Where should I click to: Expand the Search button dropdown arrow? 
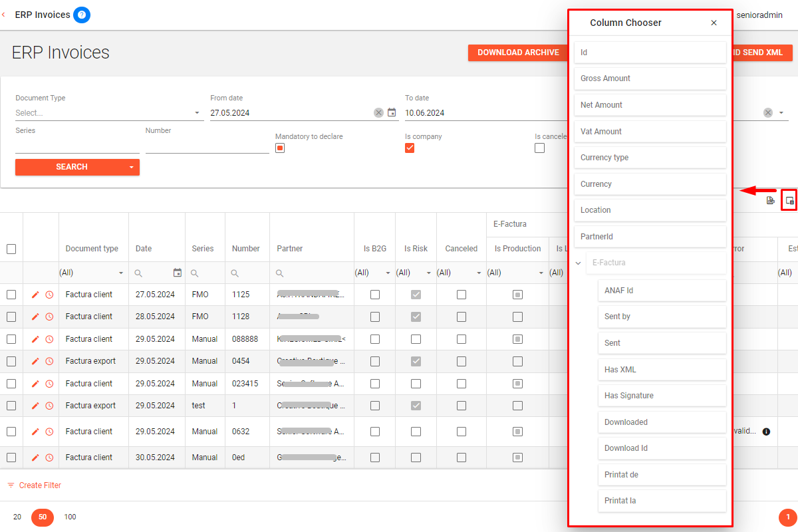tap(131, 167)
